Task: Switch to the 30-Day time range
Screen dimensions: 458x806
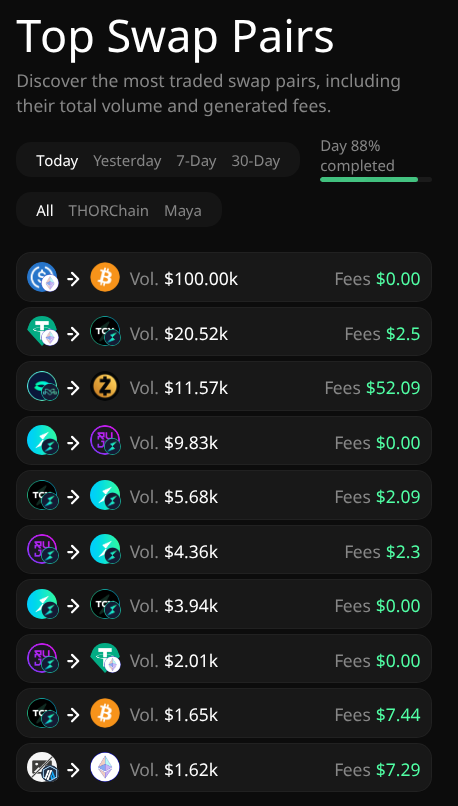Action: pyautogui.click(x=255, y=161)
